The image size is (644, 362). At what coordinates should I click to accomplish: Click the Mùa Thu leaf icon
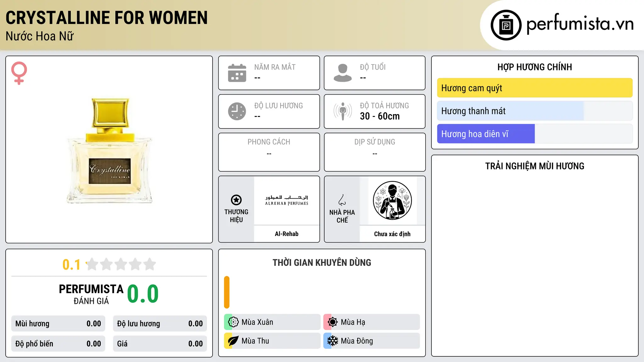(x=233, y=341)
